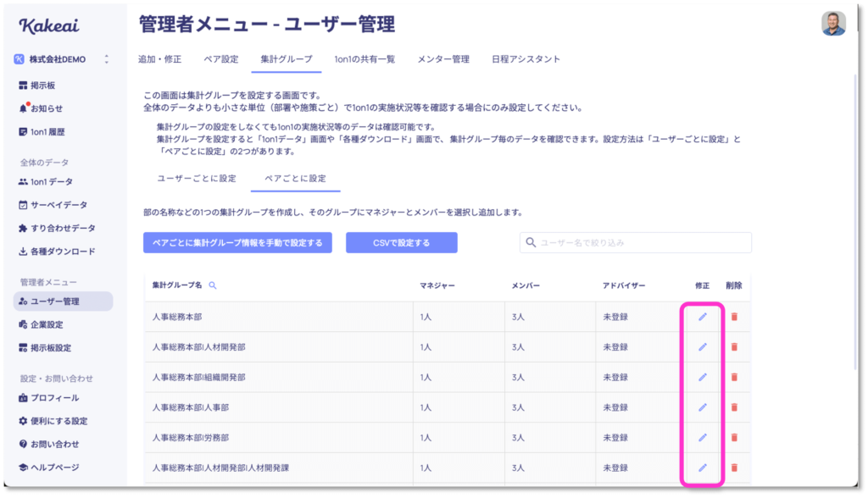Click trash icon for 人事総務本部|人事部 row
Screen dimensions: 868x498
tap(735, 407)
